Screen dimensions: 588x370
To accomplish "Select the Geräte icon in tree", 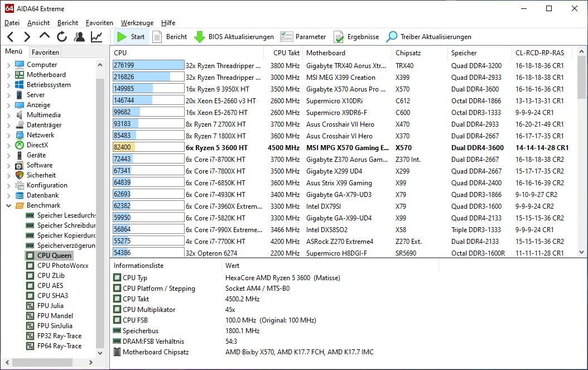I will (x=20, y=155).
